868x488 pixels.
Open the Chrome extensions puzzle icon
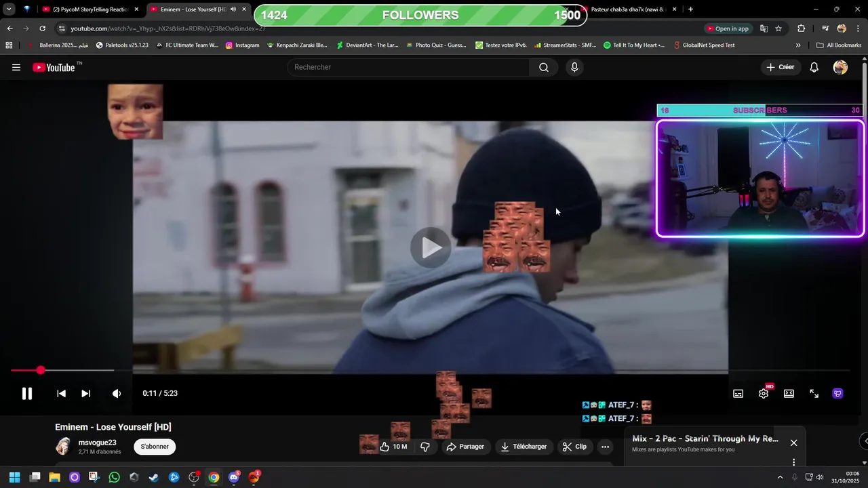[801, 28]
